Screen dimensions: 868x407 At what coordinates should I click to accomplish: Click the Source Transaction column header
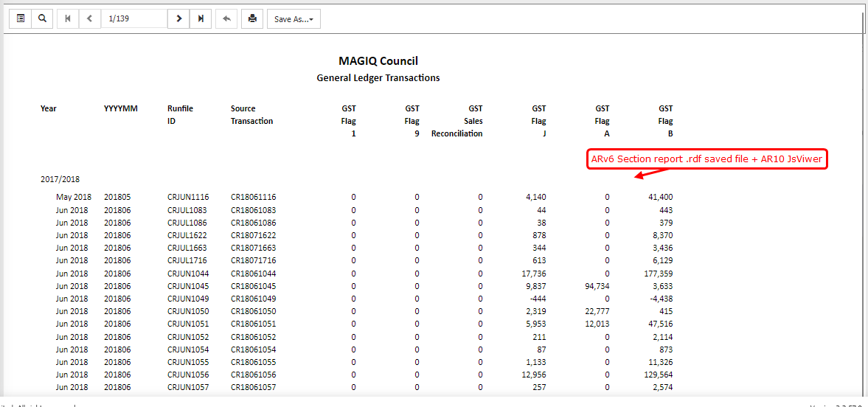tap(251, 114)
